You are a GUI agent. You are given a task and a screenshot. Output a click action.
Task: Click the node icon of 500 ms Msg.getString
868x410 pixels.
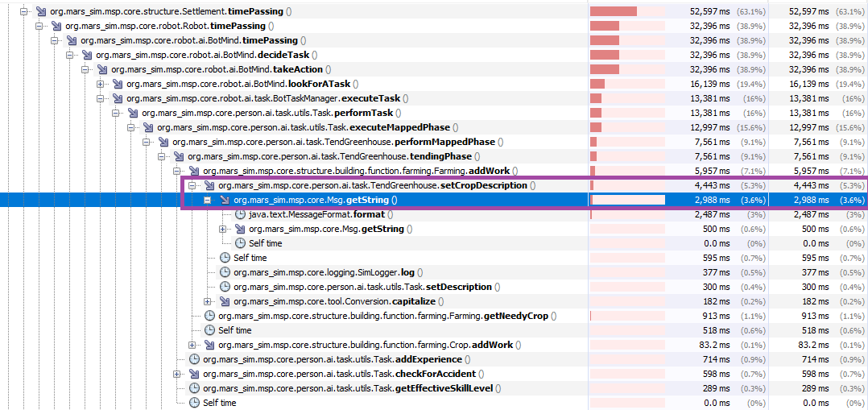pyautogui.click(x=240, y=229)
